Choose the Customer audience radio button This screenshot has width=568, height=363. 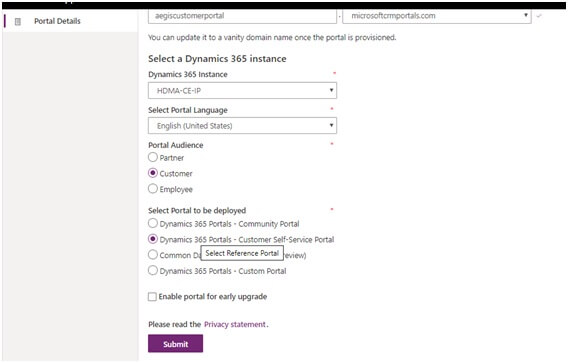point(153,173)
